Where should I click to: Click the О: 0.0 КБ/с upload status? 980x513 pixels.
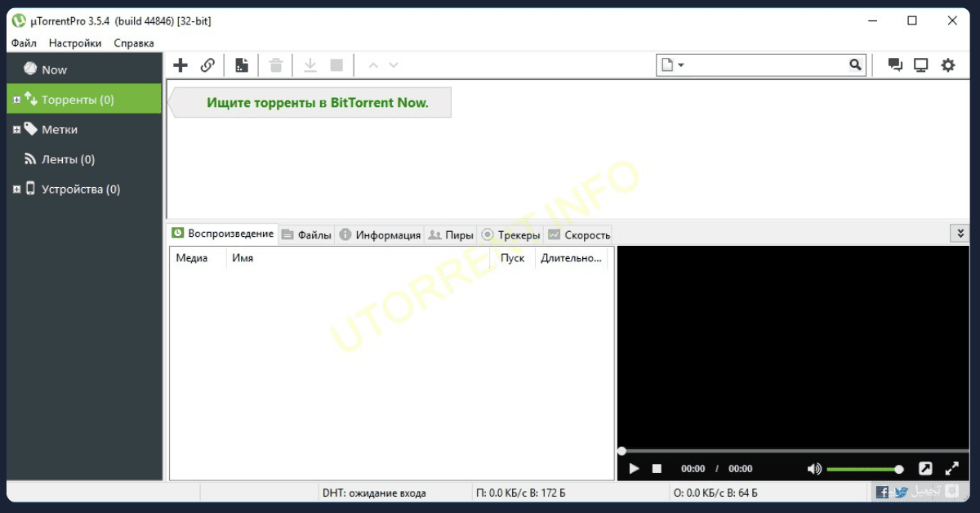715,493
